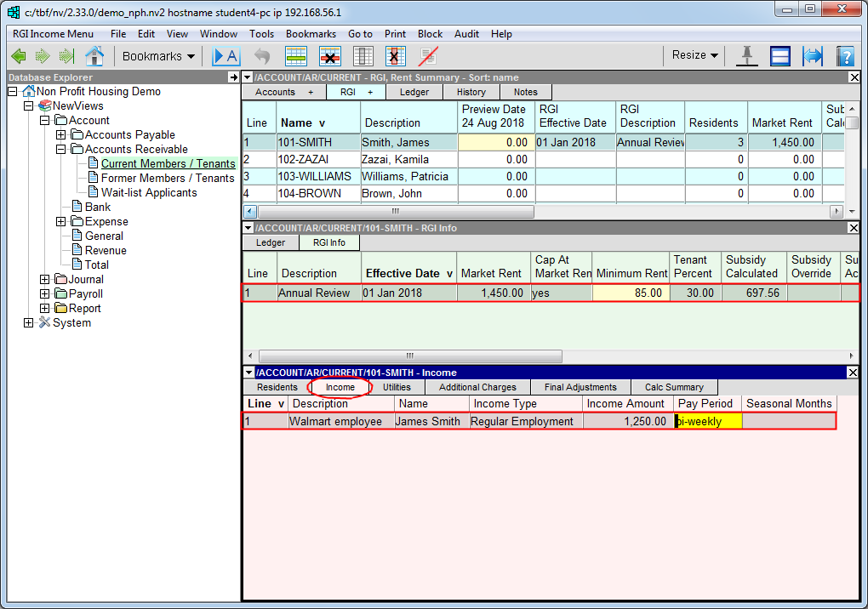
Task: Click the delete column icon
Action: point(395,56)
